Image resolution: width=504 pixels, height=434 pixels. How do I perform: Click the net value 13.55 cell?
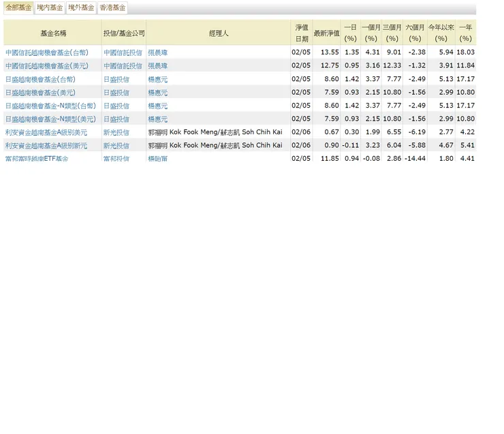(330, 52)
